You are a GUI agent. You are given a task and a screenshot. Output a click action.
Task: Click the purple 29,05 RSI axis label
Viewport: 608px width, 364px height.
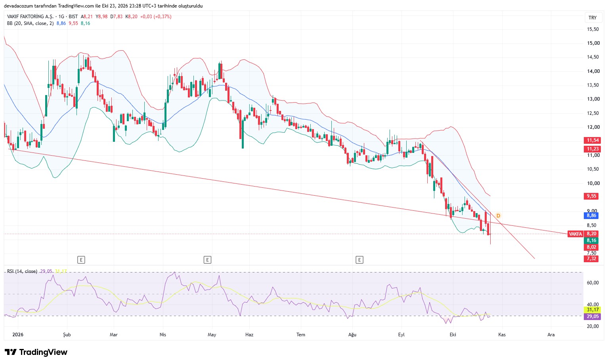[x=593, y=316]
